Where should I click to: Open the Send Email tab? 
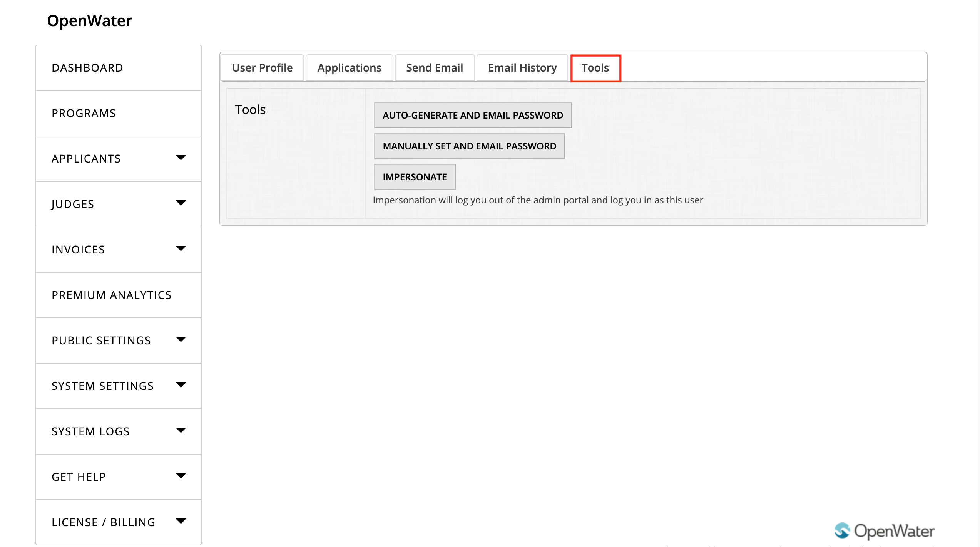(435, 68)
